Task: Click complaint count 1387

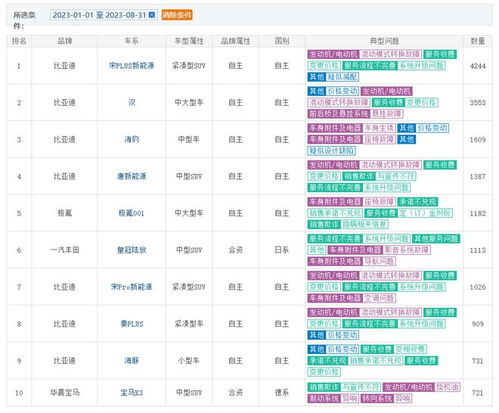Action: [478, 176]
